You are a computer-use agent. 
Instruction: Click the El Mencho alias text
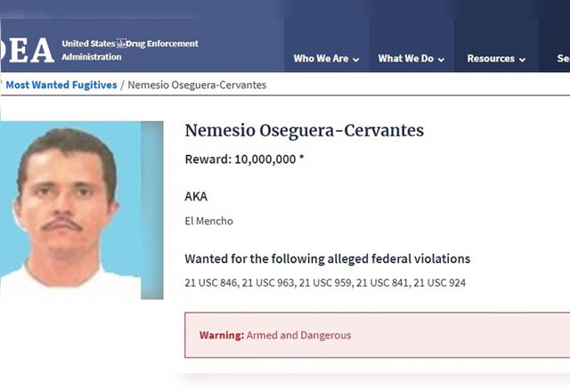click(208, 221)
